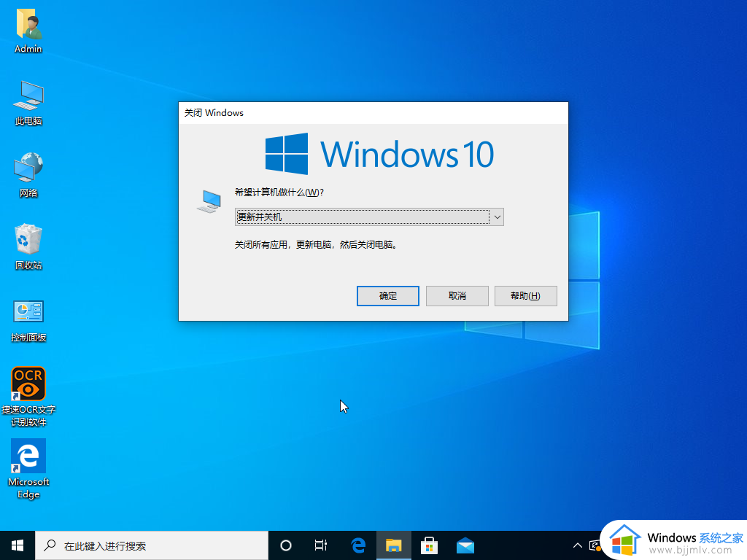Select the 回收站 recycle bin icon
747x560 pixels.
click(x=28, y=246)
